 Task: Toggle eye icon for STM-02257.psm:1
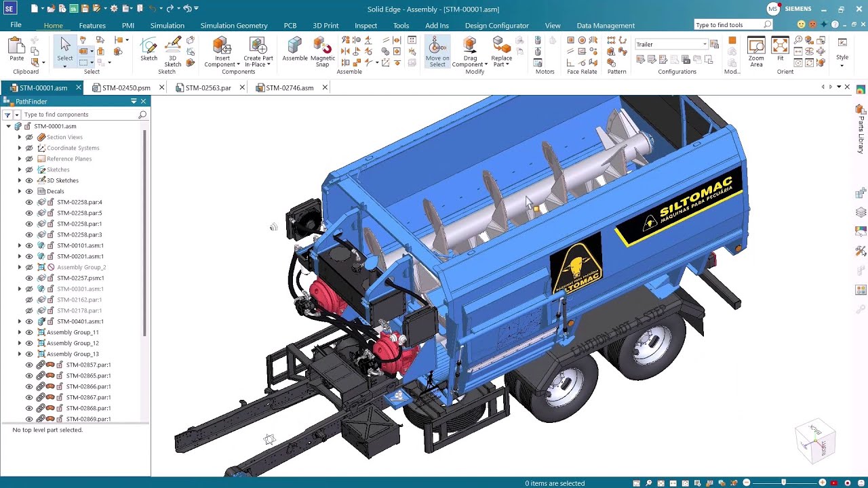[29, 278]
